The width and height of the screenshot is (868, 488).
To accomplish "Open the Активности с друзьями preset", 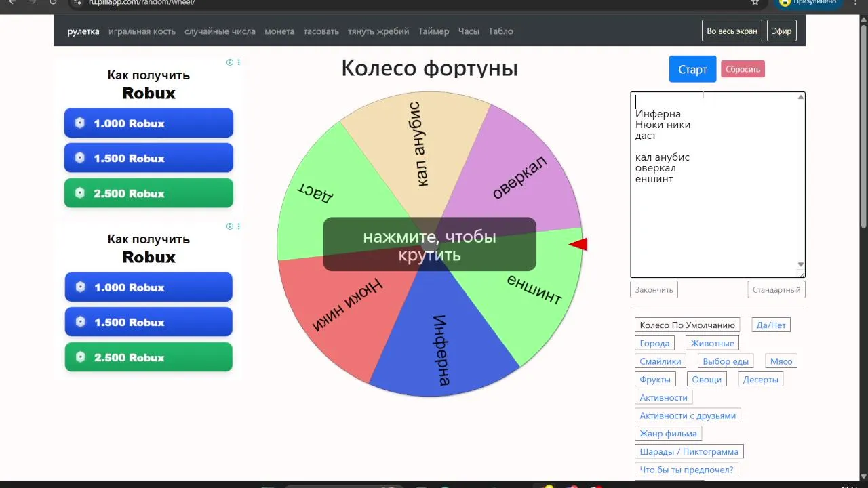I will coord(688,415).
